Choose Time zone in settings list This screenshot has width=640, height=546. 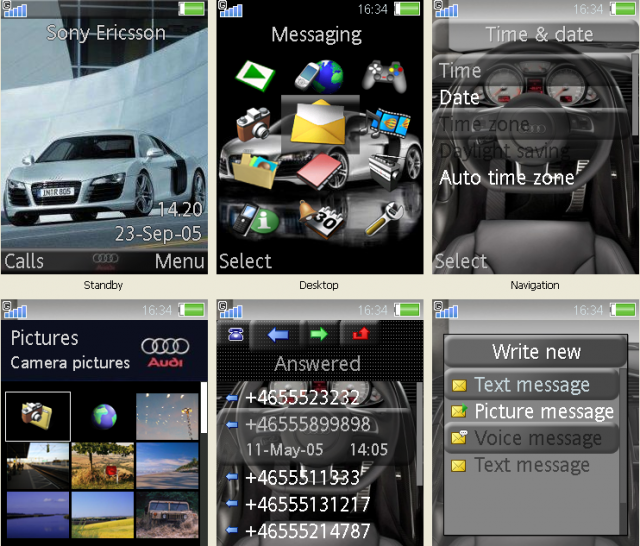click(x=533, y=124)
